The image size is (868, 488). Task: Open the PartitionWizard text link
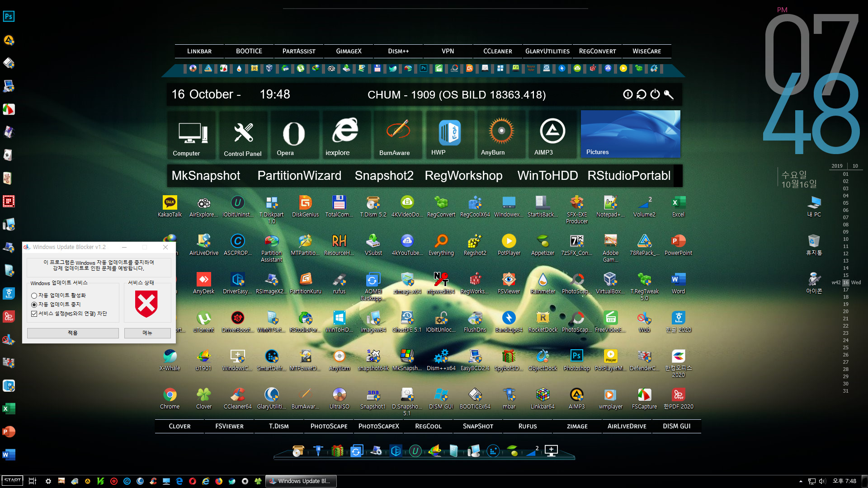299,176
